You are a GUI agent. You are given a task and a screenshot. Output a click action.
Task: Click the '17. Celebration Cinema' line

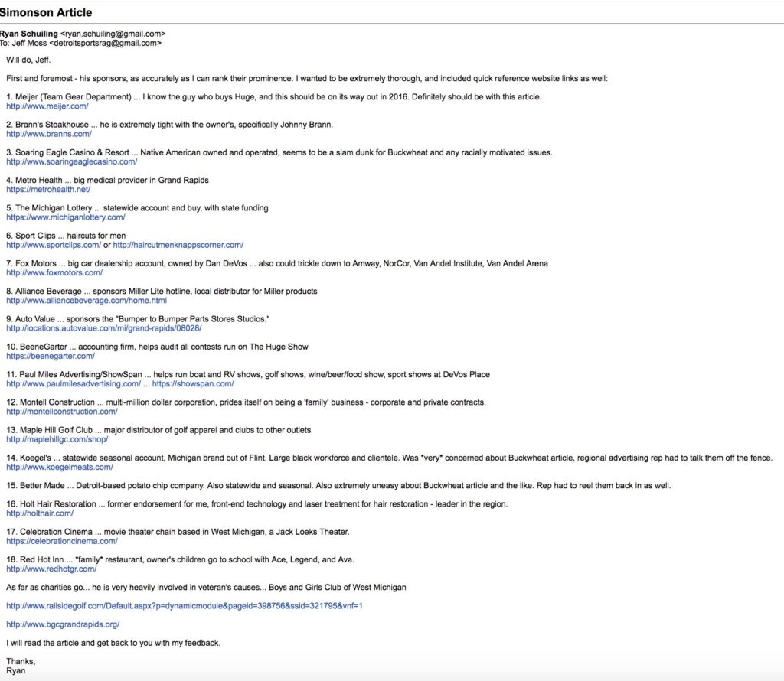178,532
